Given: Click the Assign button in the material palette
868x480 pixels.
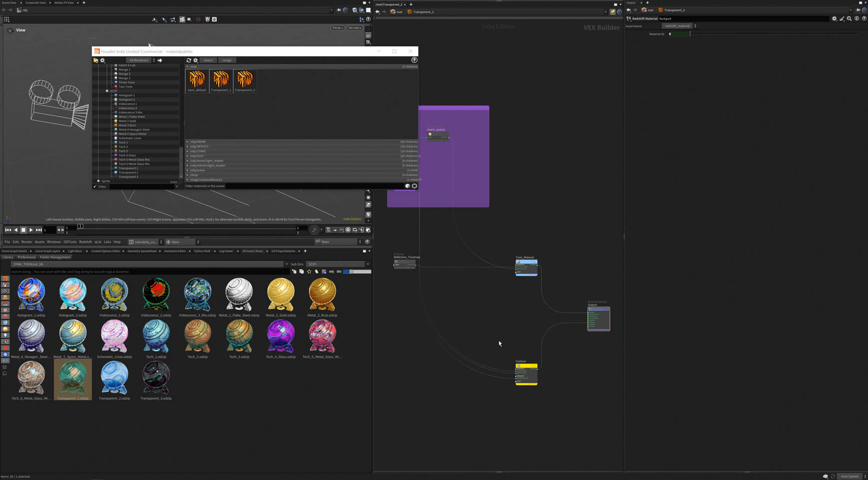Looking at the screenshot, I should coord(226,60).
